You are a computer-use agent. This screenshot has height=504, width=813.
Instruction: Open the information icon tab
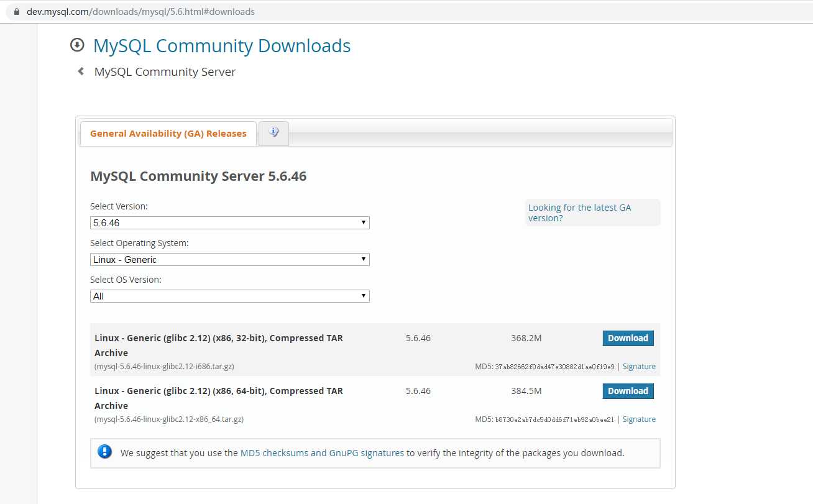tap(274, 133)
